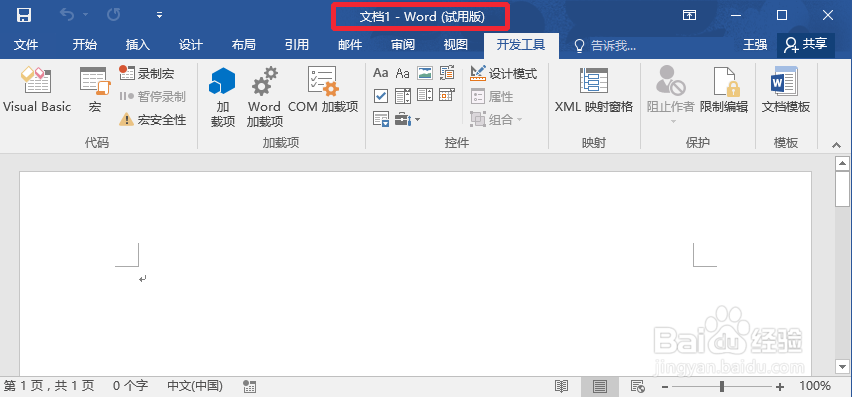Screen dimensions: 852x397
Task: Switch to the 设计 tab
Action: (191, 45)
